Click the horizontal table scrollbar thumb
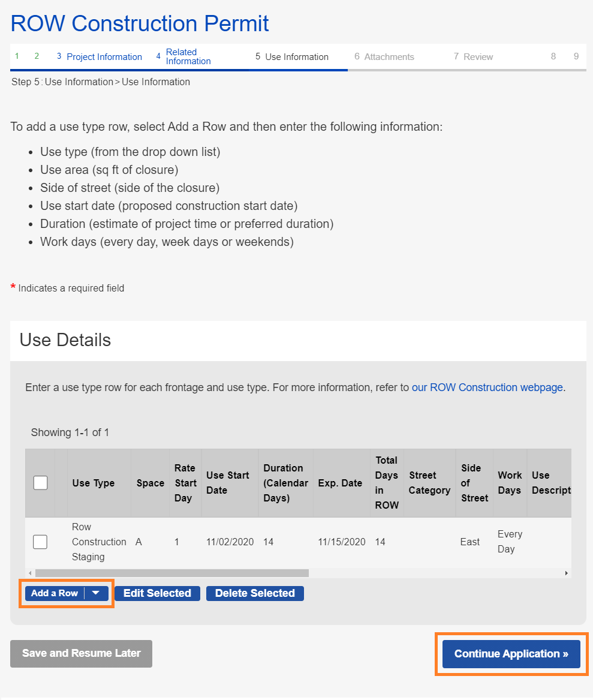The image size is (593, 700). 171,573
